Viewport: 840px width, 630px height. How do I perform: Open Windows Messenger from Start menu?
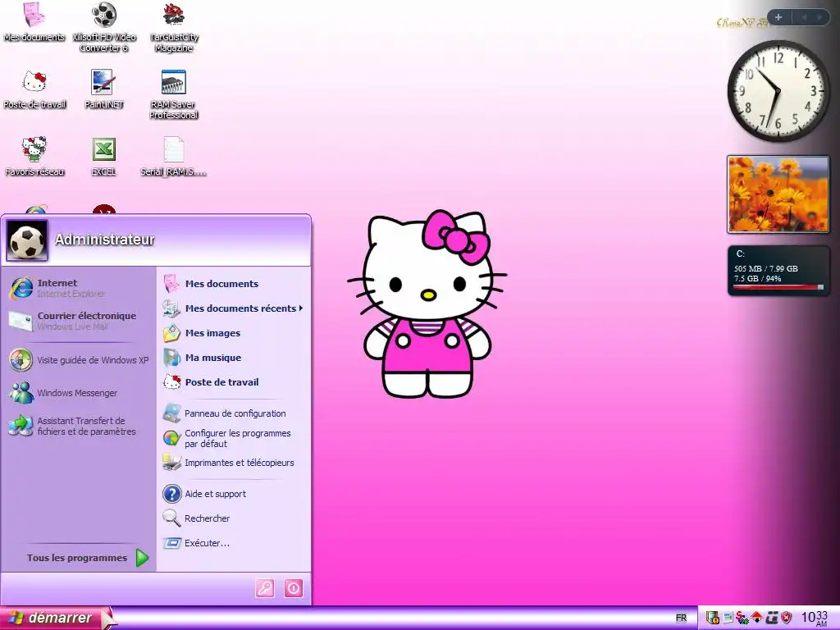(x=78, y=393)
